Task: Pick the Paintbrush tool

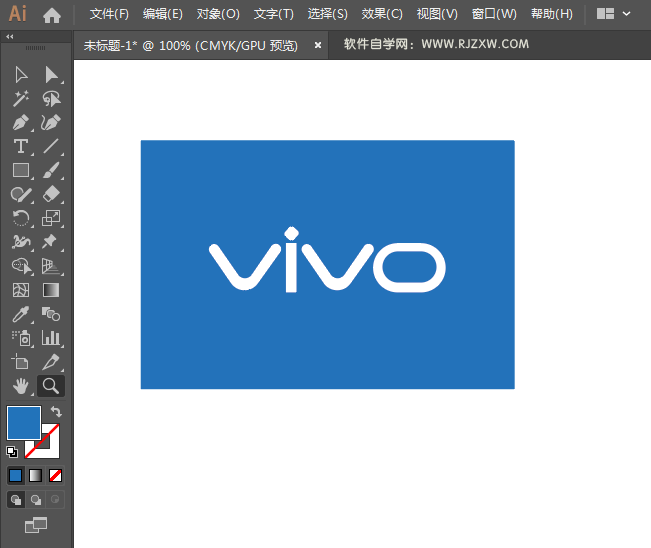Action: [51, 170]
